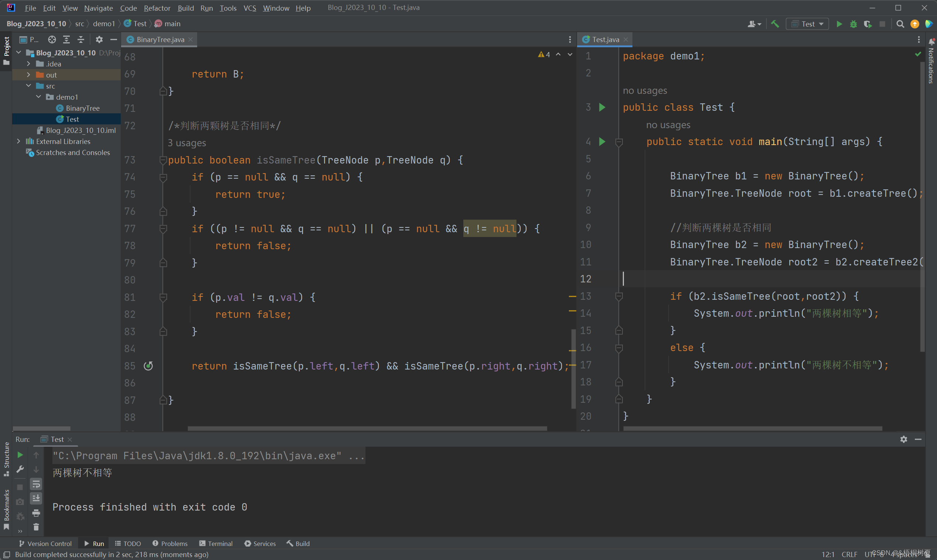937x560 pixels.
Task: Open the Code menu
Action: click(x=128, y=8)
